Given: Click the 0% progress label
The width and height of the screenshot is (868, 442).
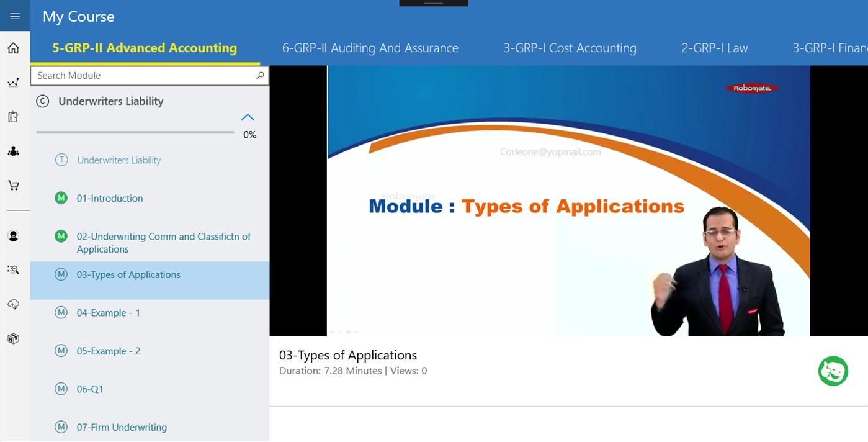Looking at the screenshot, I should pos(250,135).
